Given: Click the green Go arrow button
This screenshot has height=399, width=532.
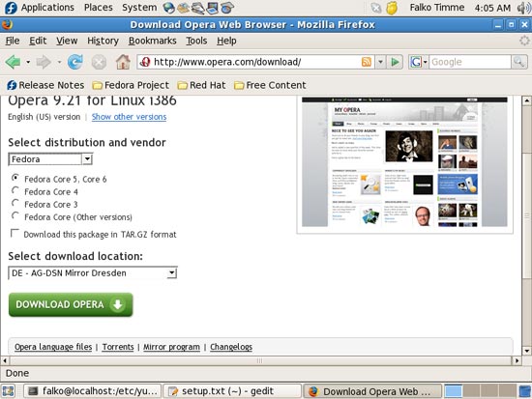Looking at the screenshot, I should [395, 62].
